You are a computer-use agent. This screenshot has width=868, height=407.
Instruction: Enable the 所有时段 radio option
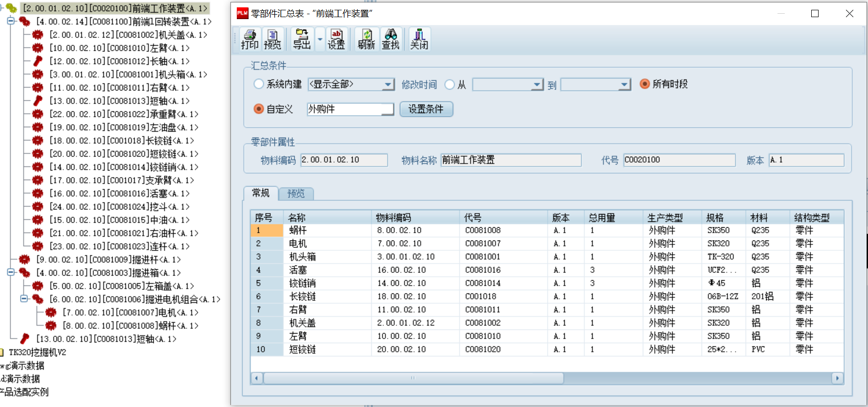click(x=645, y=84)
